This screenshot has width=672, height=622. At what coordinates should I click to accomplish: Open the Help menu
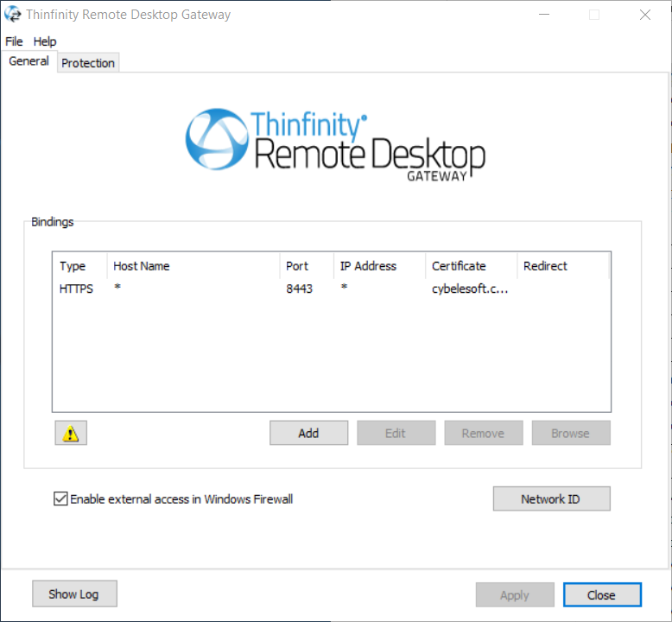[45, 41]
